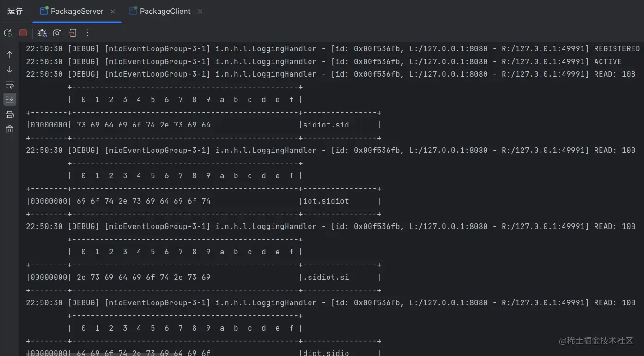Click the exit arrow icon
This screenshot has height=356, width=644.
(73, 33)
